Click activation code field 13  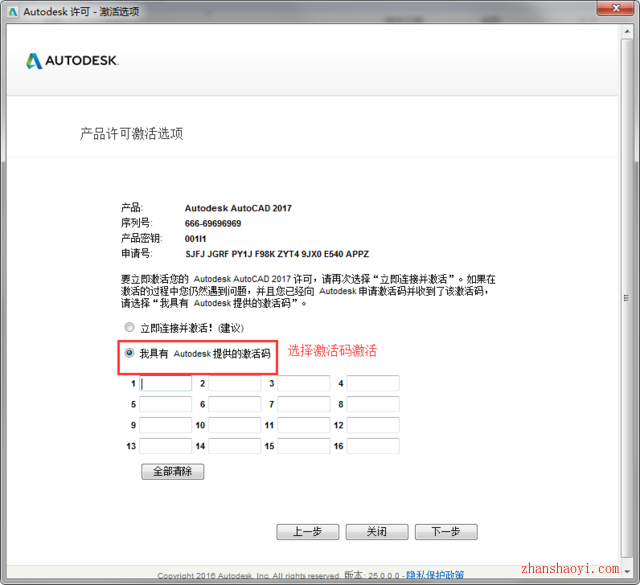(x=165, y=446)
